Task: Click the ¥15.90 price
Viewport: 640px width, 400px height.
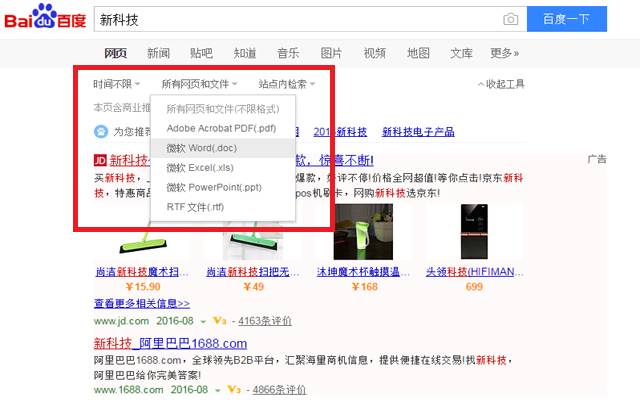Action: [x=142, y=287]
